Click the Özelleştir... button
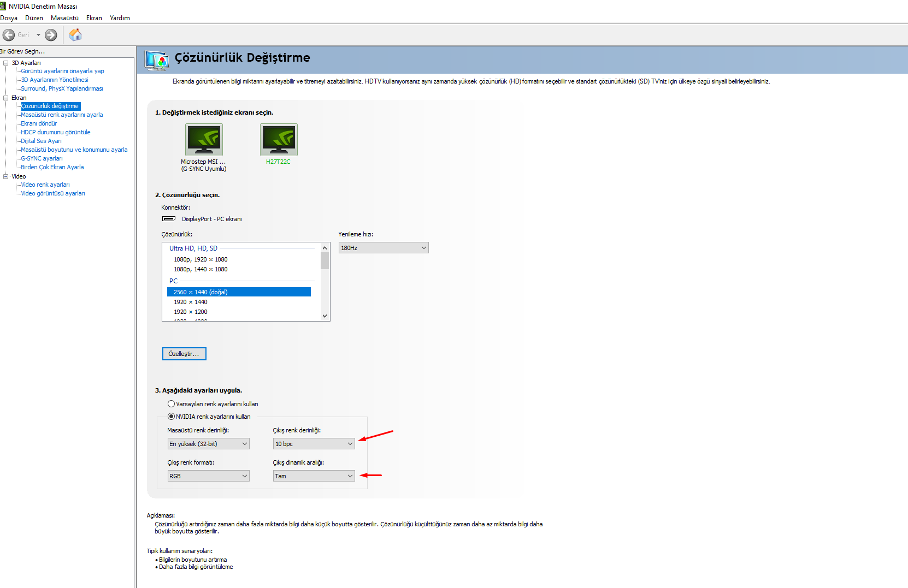 tap(184, 354)
